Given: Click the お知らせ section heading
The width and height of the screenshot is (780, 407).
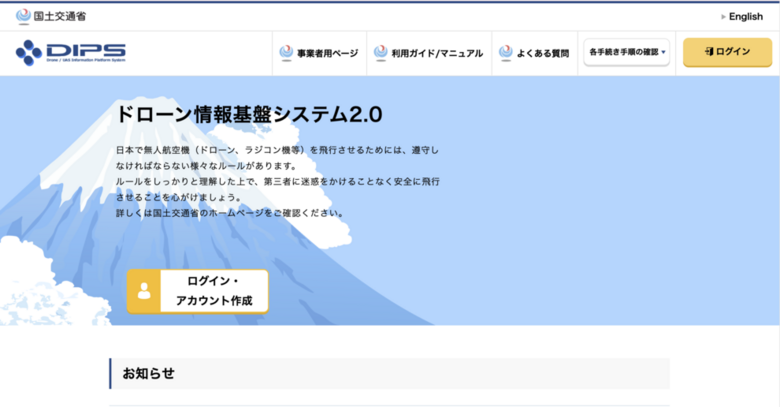Looking at the screenshot, I should tap(149, 373).
